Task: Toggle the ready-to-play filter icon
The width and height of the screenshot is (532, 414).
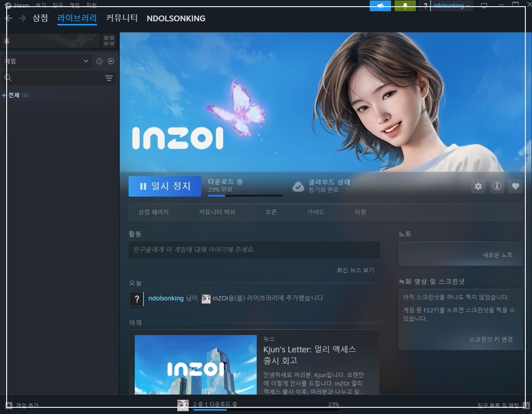Action: pos(111,61)
